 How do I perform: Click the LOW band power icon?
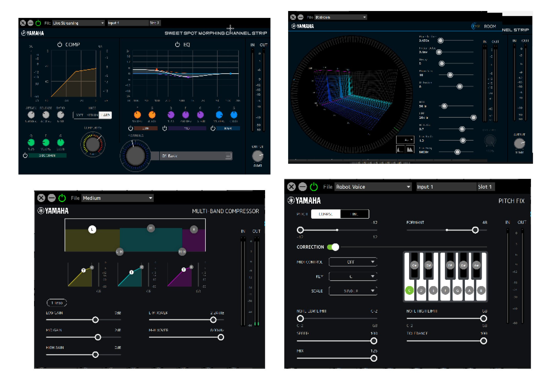(x=130, y=128)
